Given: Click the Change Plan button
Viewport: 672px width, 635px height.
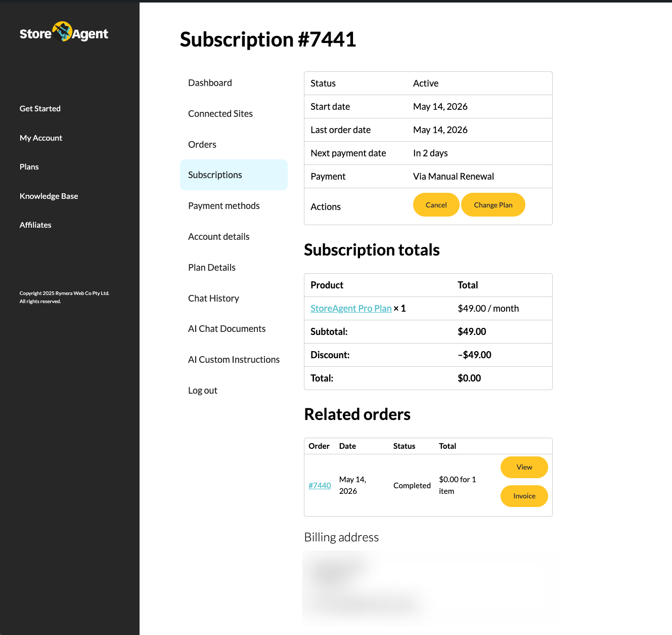Looking at the screenshot, I should pyautogui.click(x=493, y=205).
